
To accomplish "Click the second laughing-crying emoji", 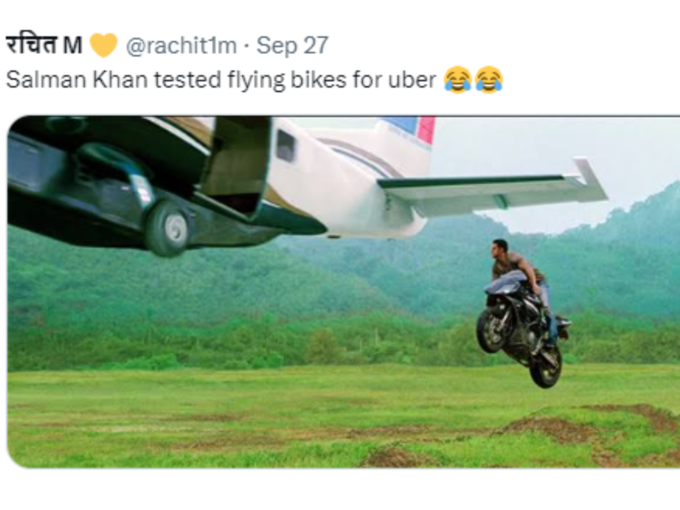I will pyautogui.click(x=489, y=80).
